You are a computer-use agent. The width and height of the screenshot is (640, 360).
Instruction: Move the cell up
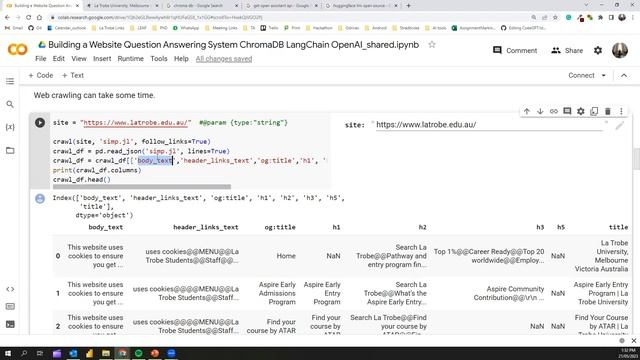click(x=527, y=111)
